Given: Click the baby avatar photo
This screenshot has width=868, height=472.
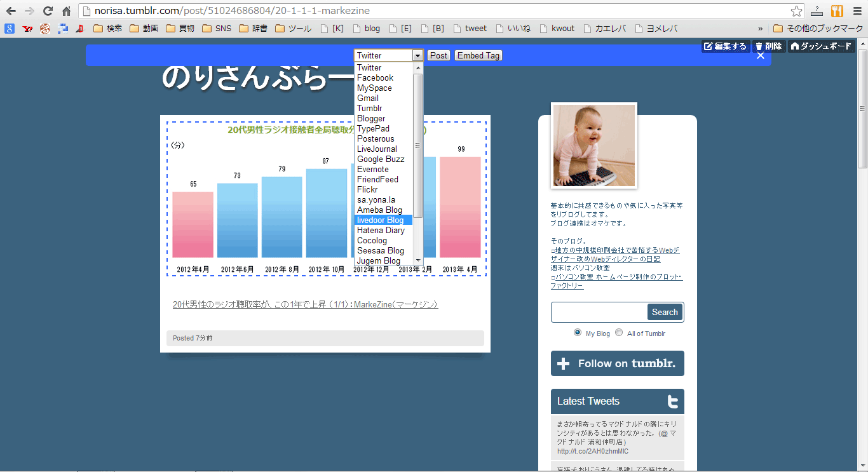Looking at the screenshot, I should tap(594, 146).
